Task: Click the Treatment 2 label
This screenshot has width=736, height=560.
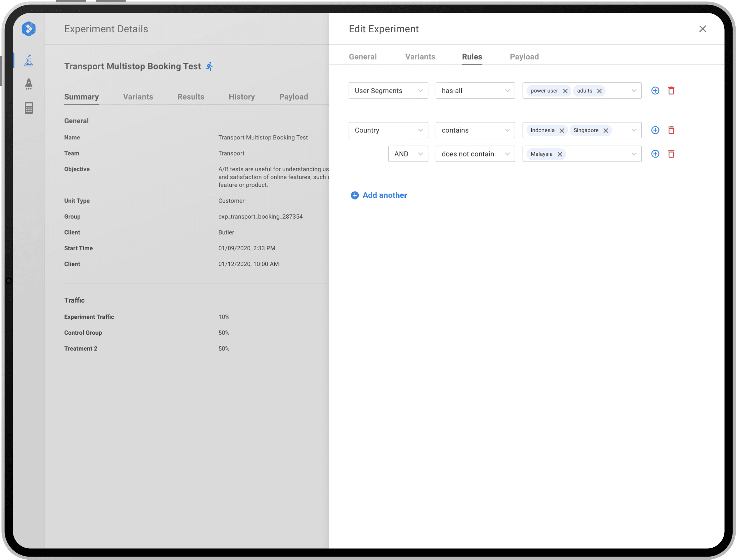Action: click(x=81, y=348)
